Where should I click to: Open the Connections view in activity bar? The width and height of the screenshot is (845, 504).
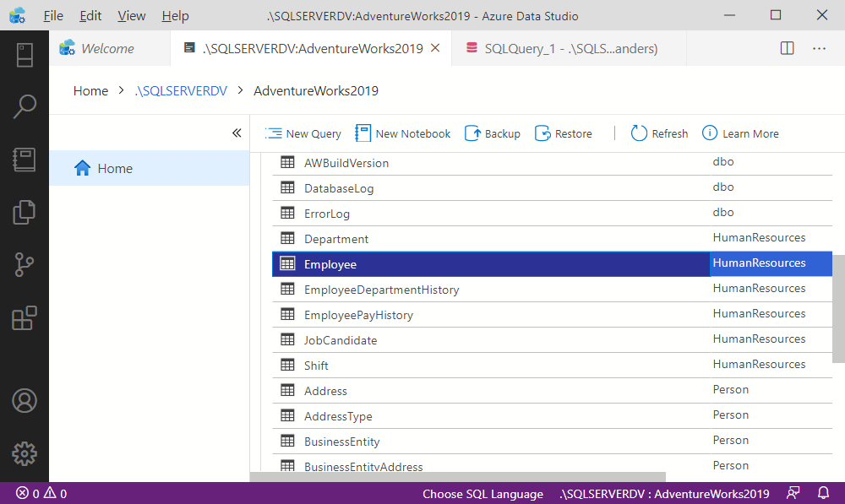click(x=25, y=55)
